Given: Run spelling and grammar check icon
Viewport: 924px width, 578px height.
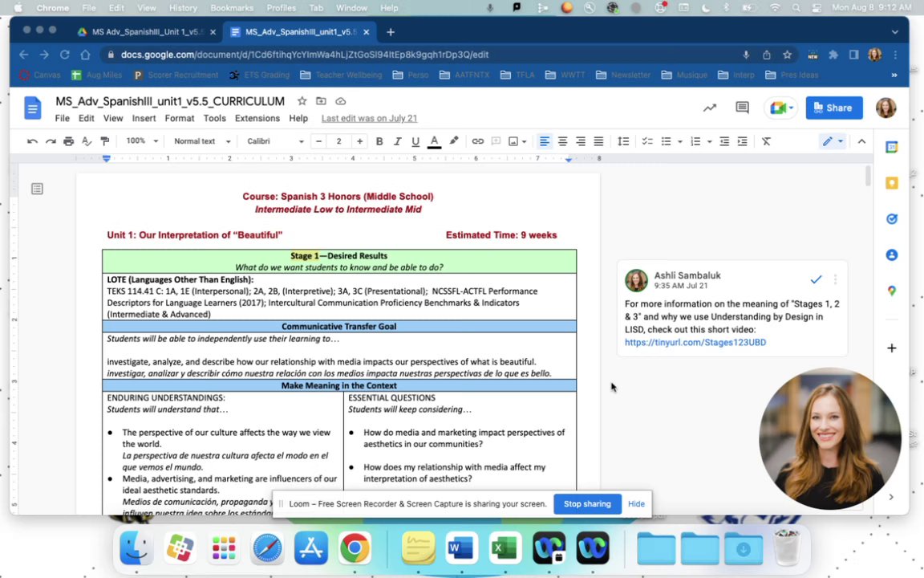Looking at the screenshot, I should 87,141.
